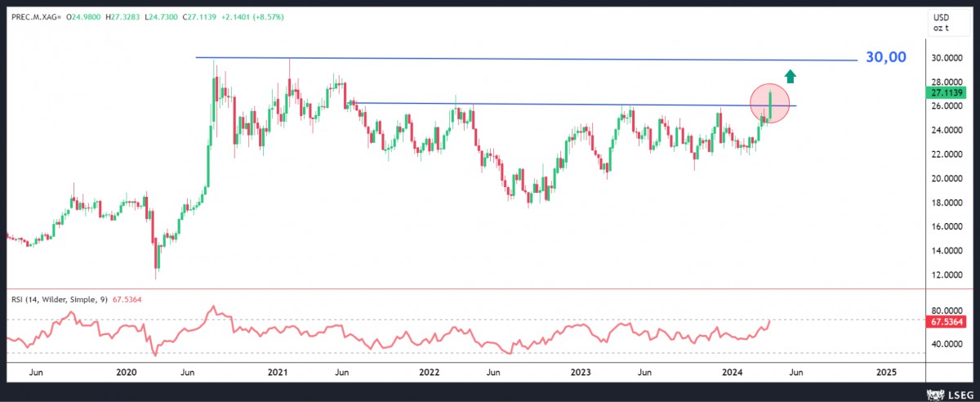
Task: Click the tall green breakout candle
Action: point(771,105)
